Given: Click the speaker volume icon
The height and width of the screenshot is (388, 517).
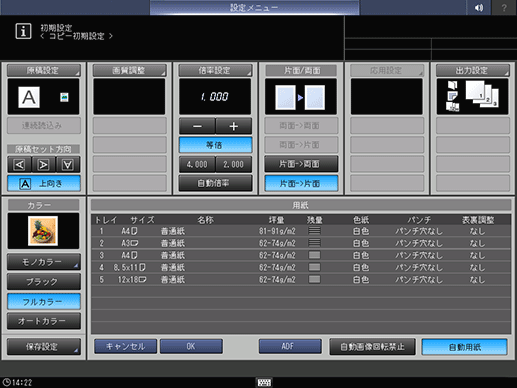Looking at the screenshot, I should tap(479, 7).
